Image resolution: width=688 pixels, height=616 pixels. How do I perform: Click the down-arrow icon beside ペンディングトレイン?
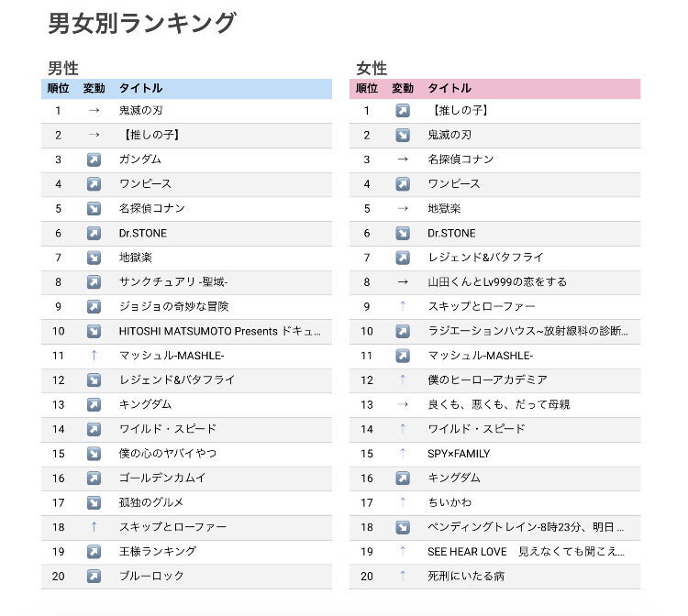(x=403, y=527)
